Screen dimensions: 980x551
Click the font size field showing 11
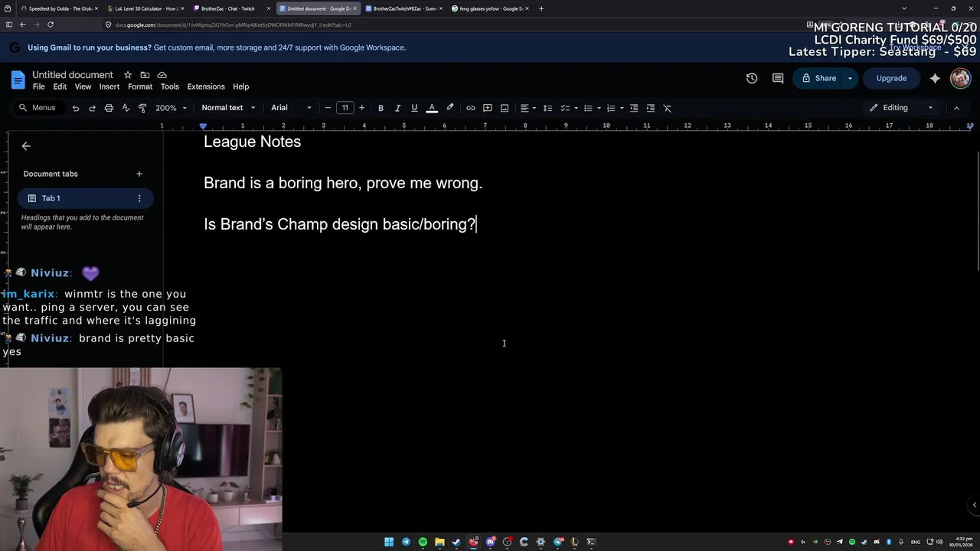click(x=345, y=108)
